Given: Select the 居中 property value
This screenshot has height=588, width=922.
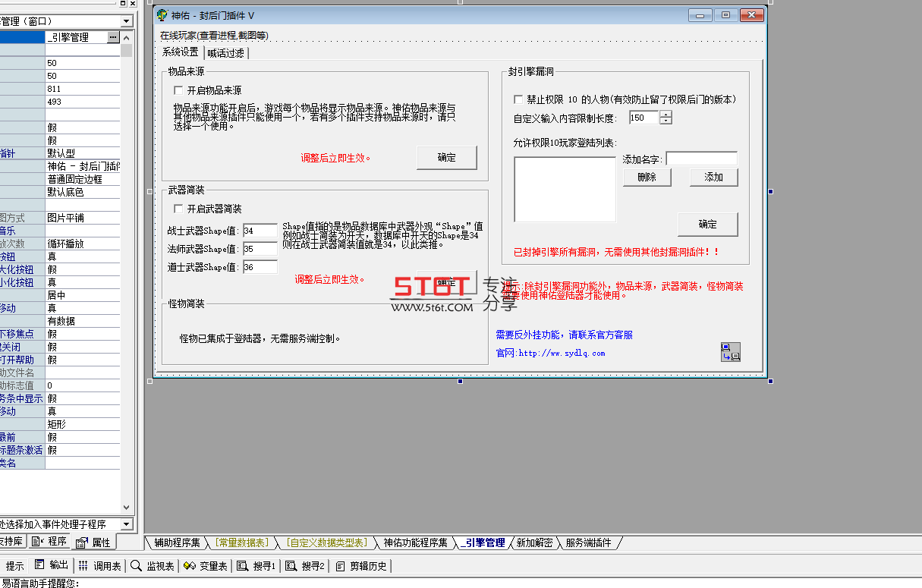Looking at the screenshot, I should point(83,295).
